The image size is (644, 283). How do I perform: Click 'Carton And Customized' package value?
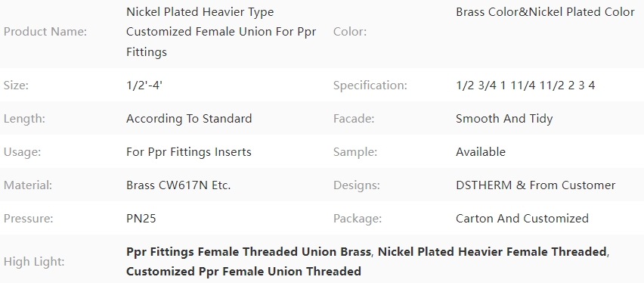coord(522,219)
